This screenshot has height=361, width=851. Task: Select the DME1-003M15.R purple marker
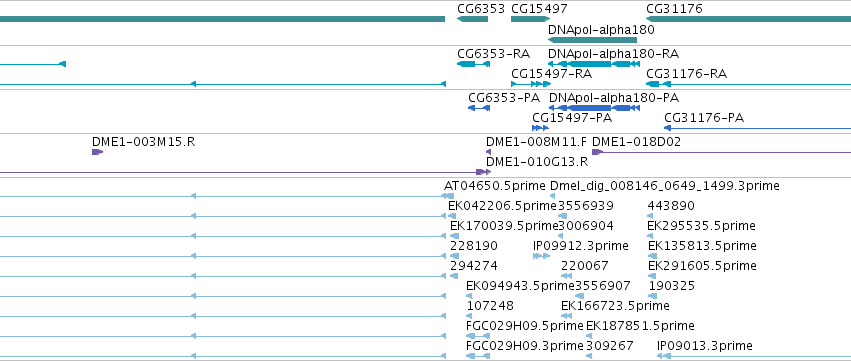coord(97,152)
